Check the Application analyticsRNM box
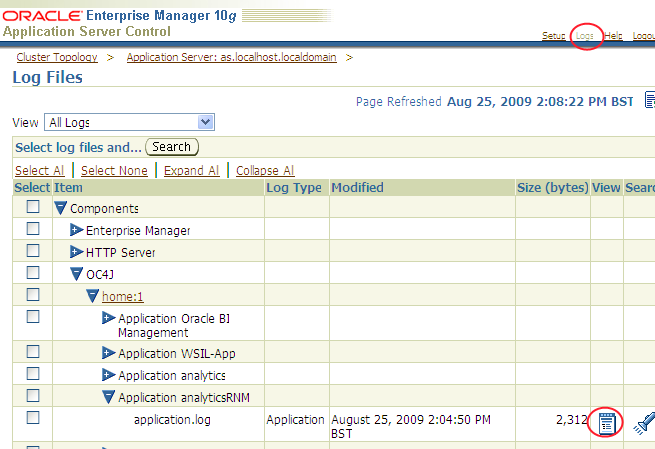The image size is (655, 449). [33, 396]
